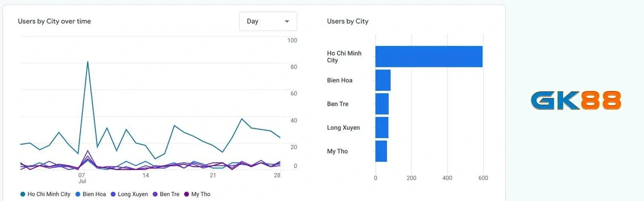Toggle Ho Chi Minh City legend dot
The width and height of the screenshot is (644, 201).
click(23, 194)
